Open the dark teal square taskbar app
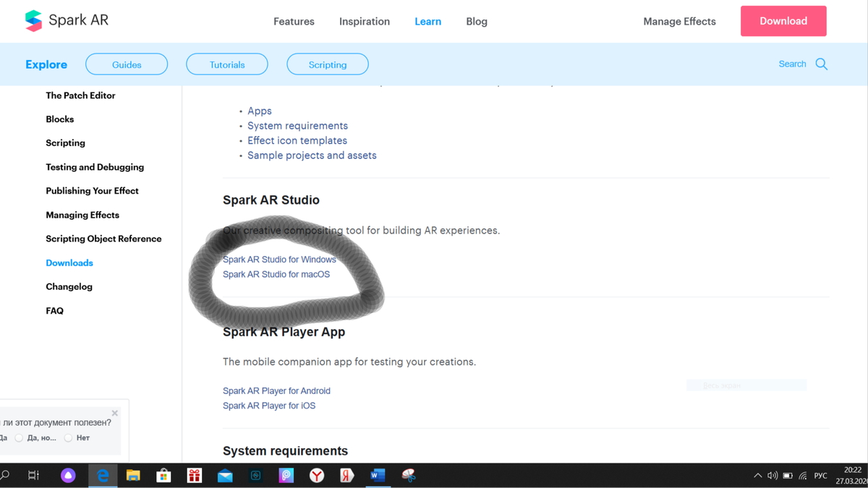Viewport: 868px width, 488px height. click(255, 475)
